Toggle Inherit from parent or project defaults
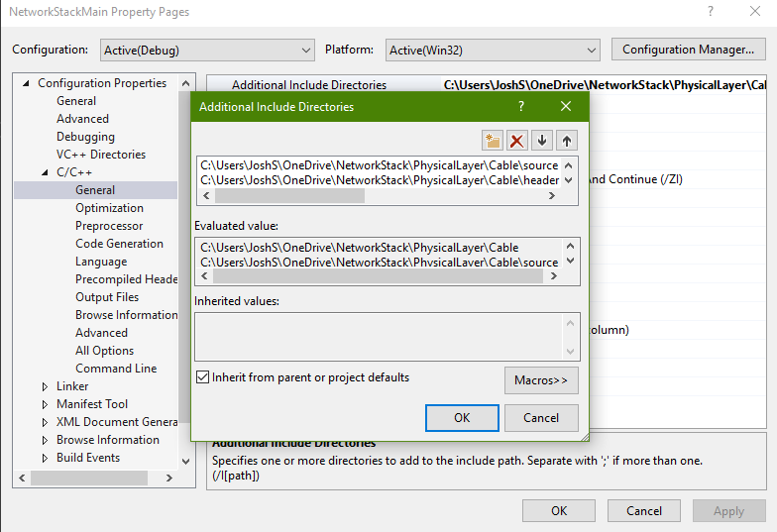777x532 pixels. point(202,377)
